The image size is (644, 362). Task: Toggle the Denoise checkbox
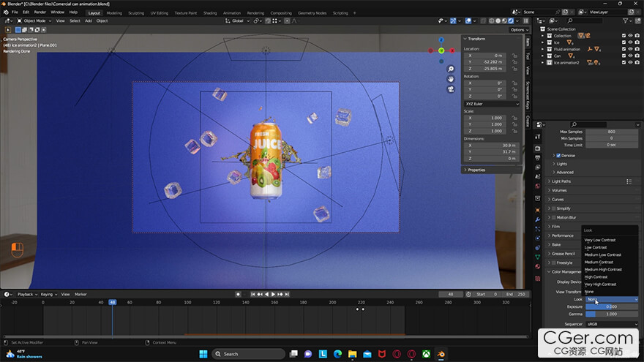point(558,156)
